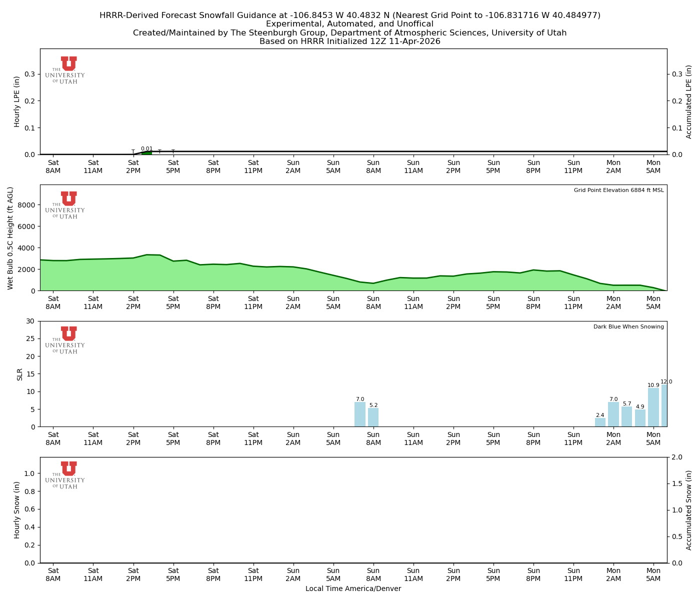
Task: Click the Wet Bulb 0.5C Height axis label
Action: pos(10,238)
